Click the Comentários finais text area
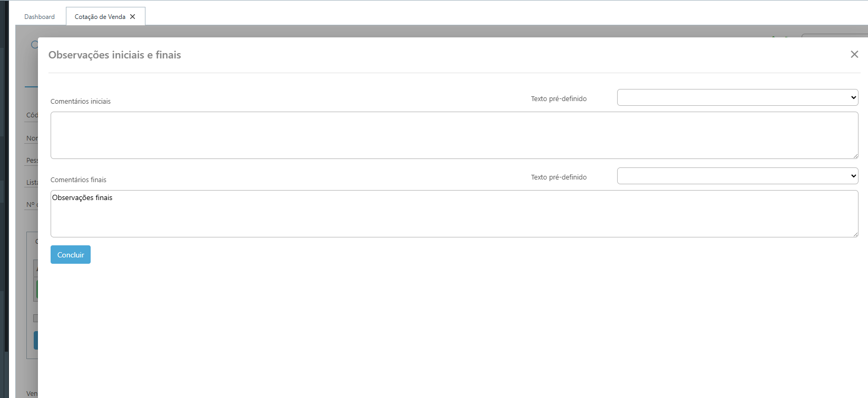The image size is (868, 398). (x=454, y=214)
